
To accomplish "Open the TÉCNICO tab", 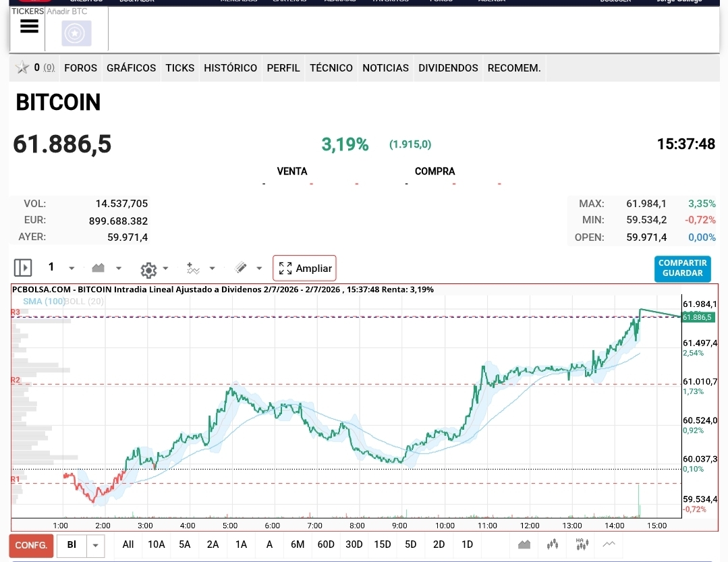I will tap(331, 68).
